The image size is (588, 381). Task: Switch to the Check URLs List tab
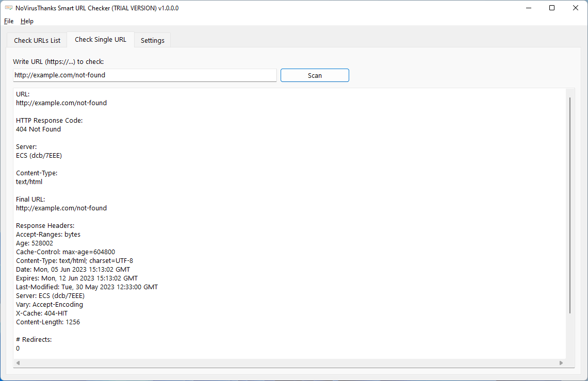[x=37, y=40]
